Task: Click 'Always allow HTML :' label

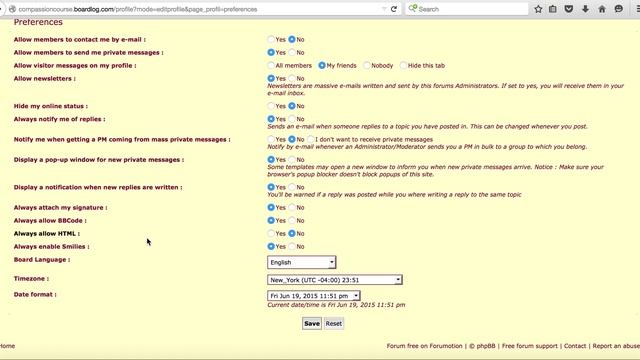Action: click(47, 234)
